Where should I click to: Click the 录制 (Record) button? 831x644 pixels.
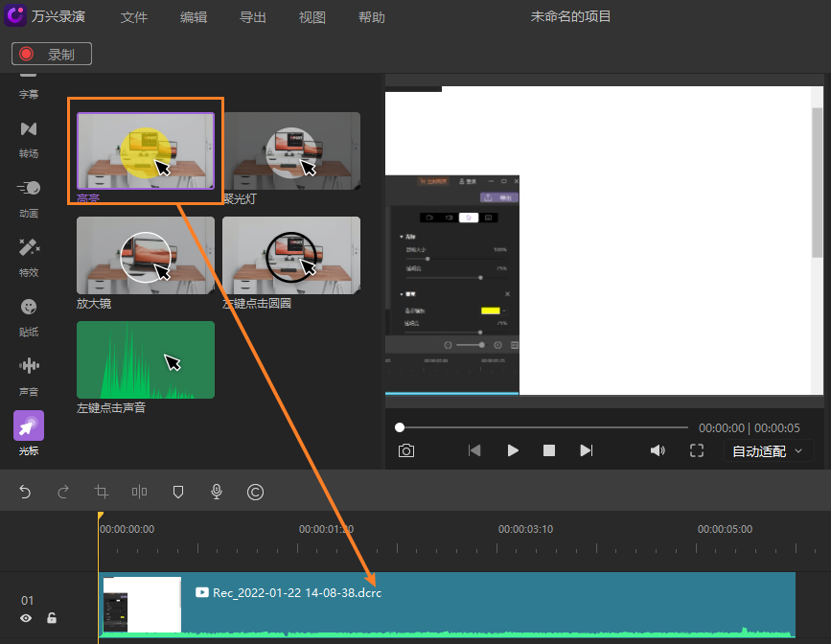coord(51,54)
